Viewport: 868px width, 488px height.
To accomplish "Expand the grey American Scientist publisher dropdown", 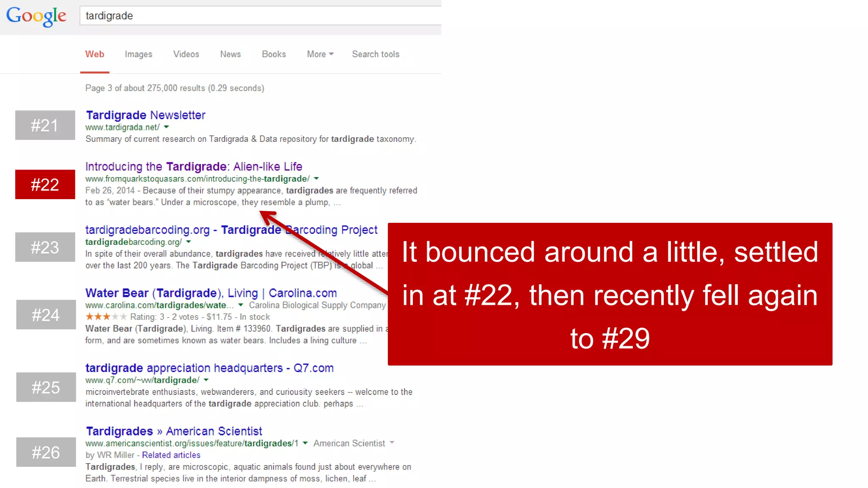I will pyautogui.click(x=392, y=443).
